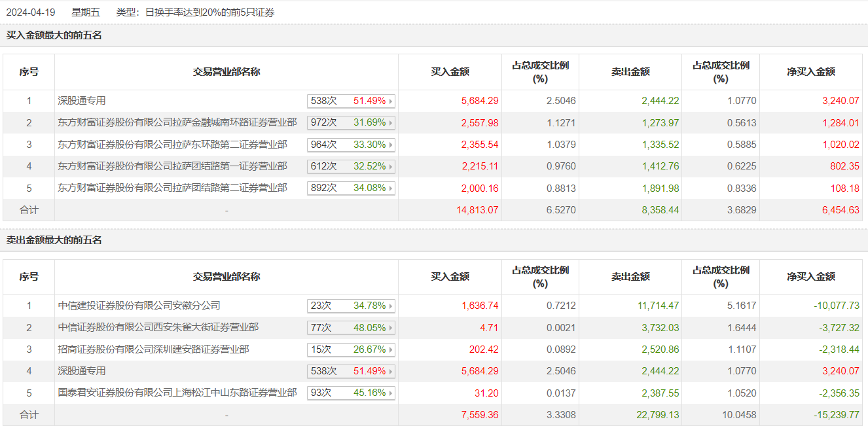Click percentage cell 6.5270
Viewport: 868px width, 428px height.
click(x=561, y=210)
